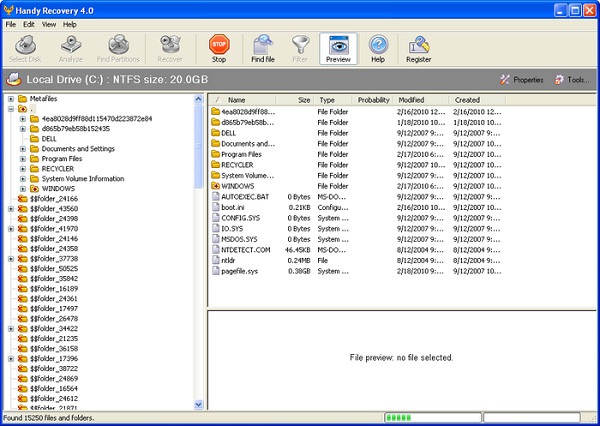Expand the Metafiles tree node
Image resolution: width=600 pixels, height=426 pixels.
(x=11, y=99)
